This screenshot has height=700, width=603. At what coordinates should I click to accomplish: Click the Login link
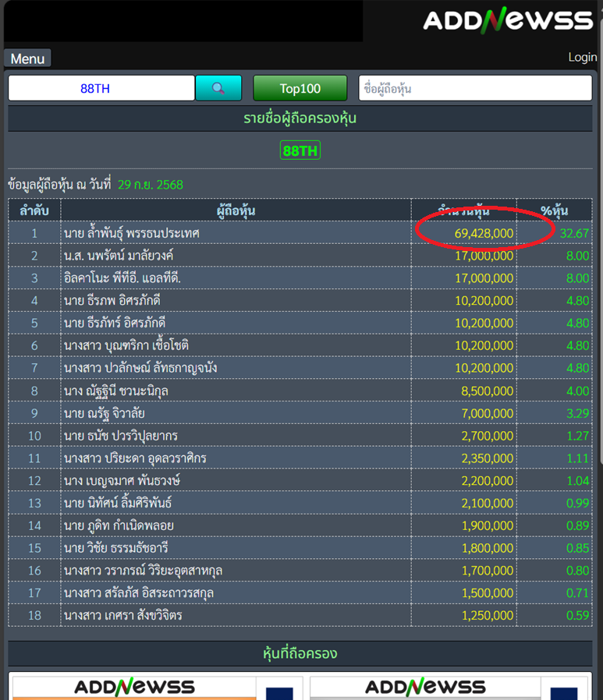point(582,57)
